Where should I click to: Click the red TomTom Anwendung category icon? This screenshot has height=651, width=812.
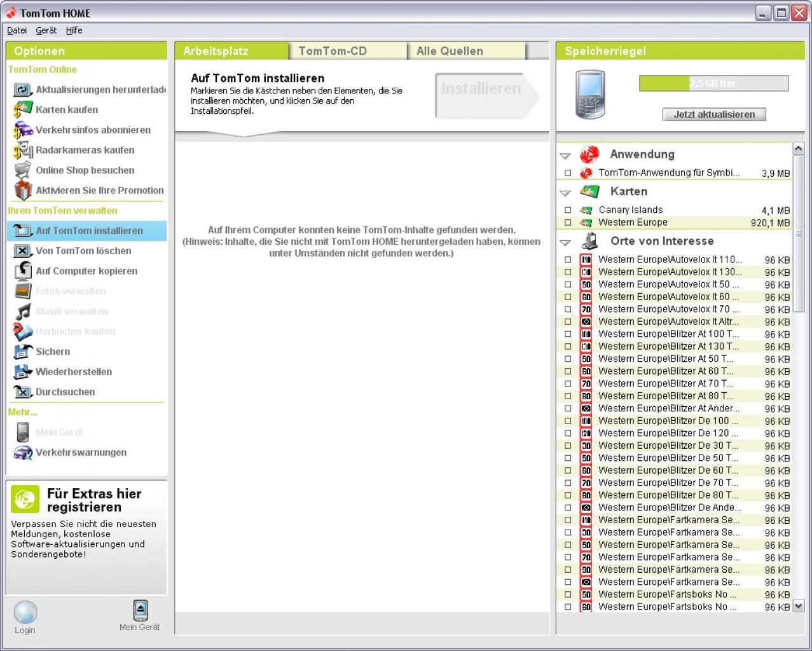tap(589, 154)
